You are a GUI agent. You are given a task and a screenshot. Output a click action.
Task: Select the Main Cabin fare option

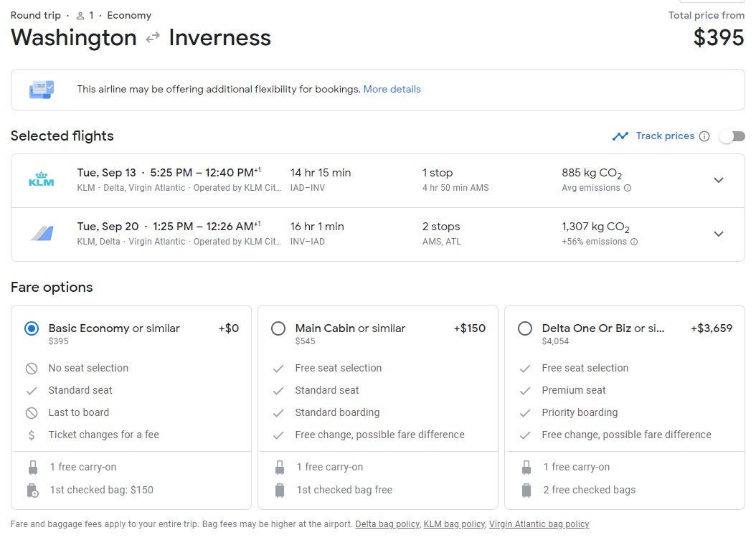coord(278,328)
